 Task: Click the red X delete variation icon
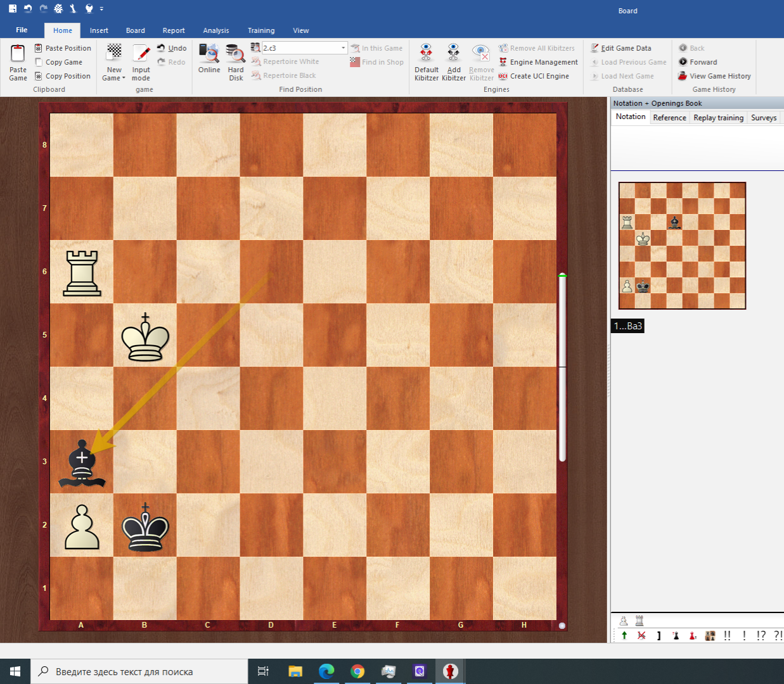[641, 635]
